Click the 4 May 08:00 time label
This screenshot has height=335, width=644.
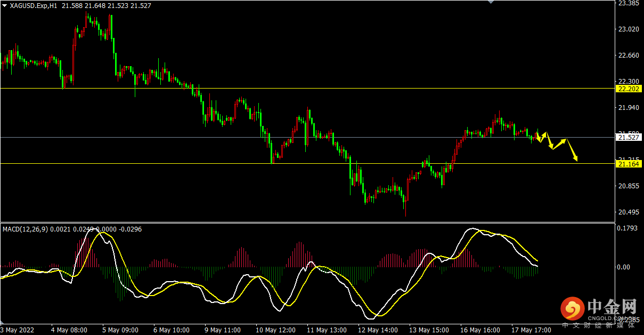70,330
